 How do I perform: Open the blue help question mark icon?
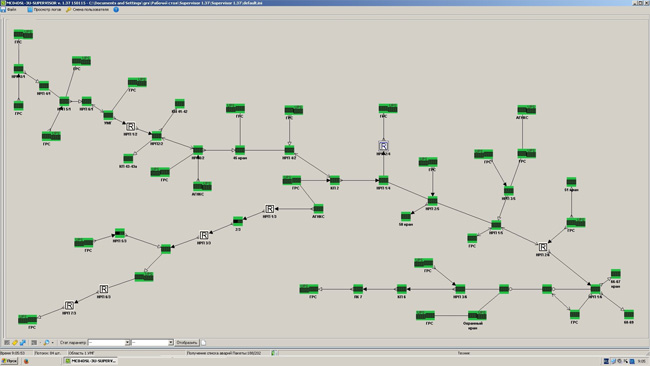[x=116, y=9]
